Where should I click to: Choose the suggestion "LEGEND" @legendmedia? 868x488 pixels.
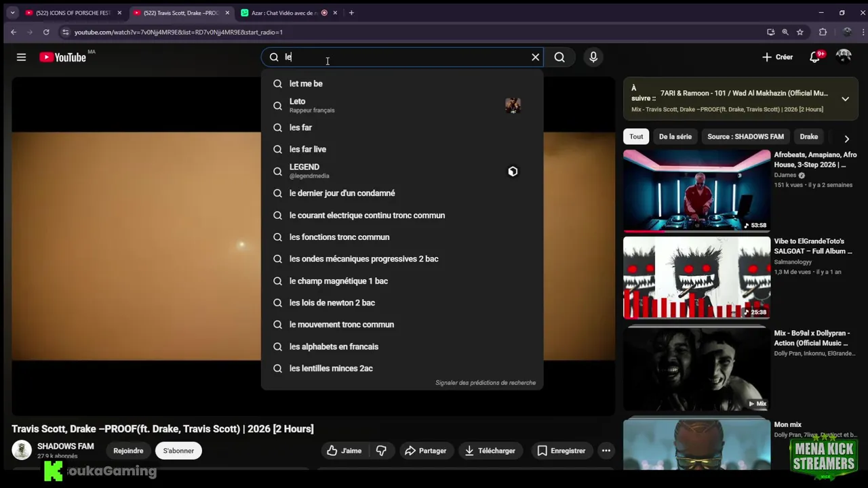tap(402, 171)
